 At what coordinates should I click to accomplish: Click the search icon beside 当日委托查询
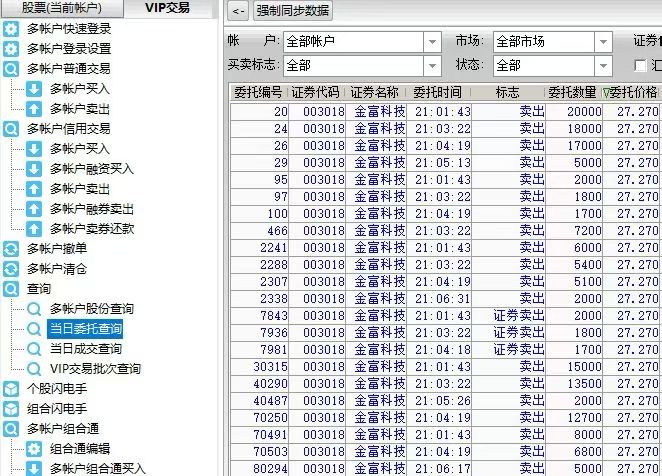click(34, 329)
